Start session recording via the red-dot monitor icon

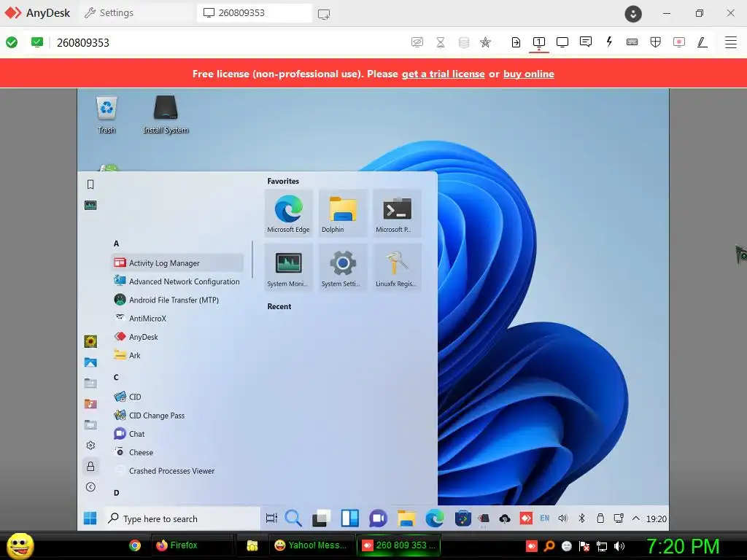[679, 42]
